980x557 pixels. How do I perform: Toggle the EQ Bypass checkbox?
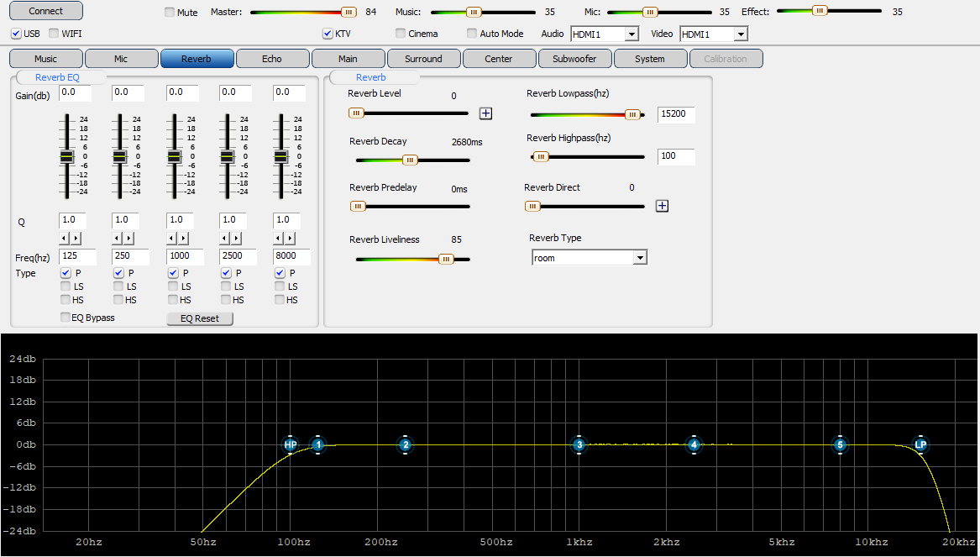(66, 318)
